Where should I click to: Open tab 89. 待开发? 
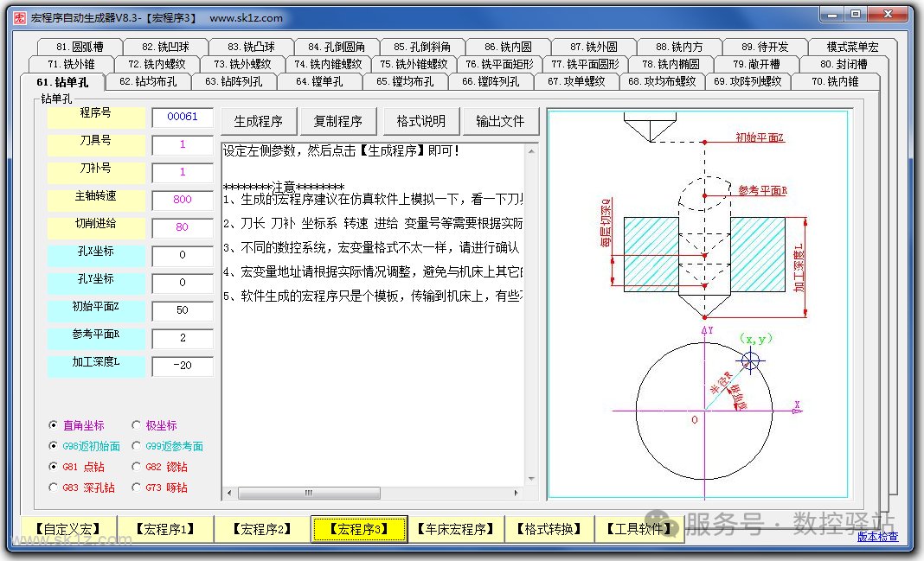coord(765,47)
